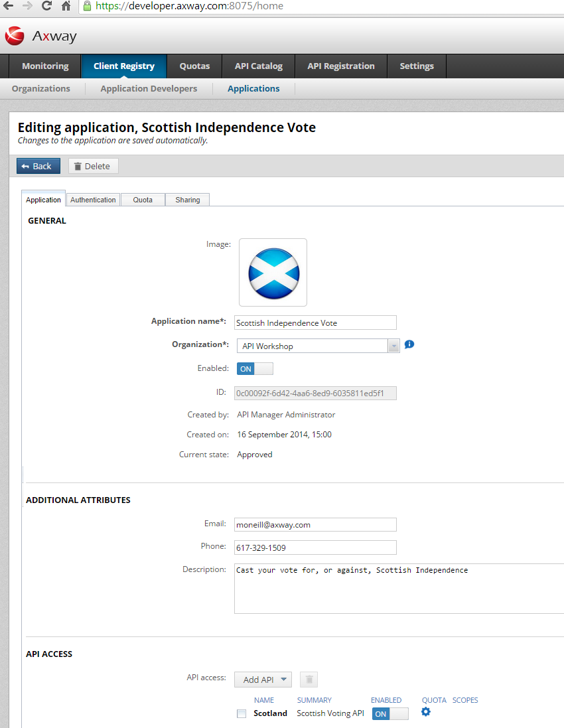Click the browser forward arrow icon
Screen dimensions: 564x728
click(27, 5)
